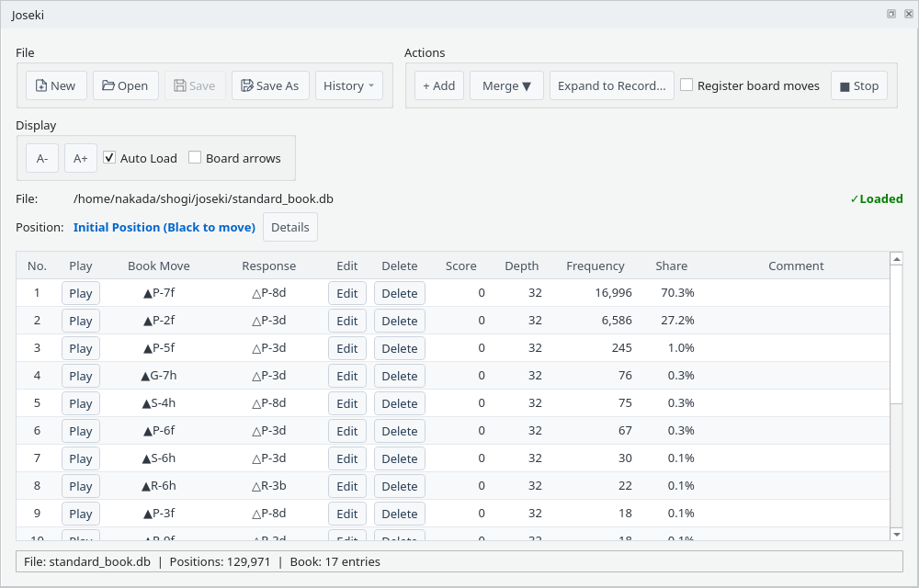Click the Depth column header

(x=522, y=266)
